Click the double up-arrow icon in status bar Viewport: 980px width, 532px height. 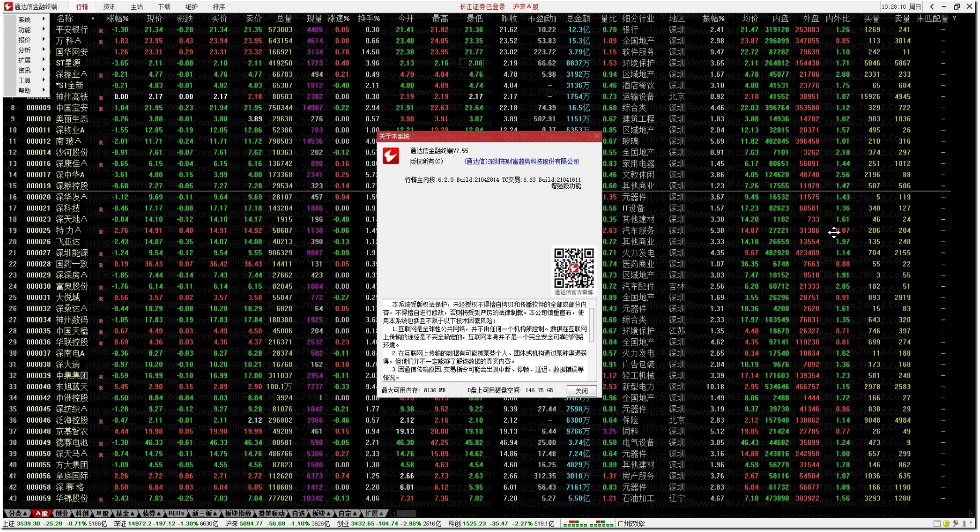[x=964, y=524]
